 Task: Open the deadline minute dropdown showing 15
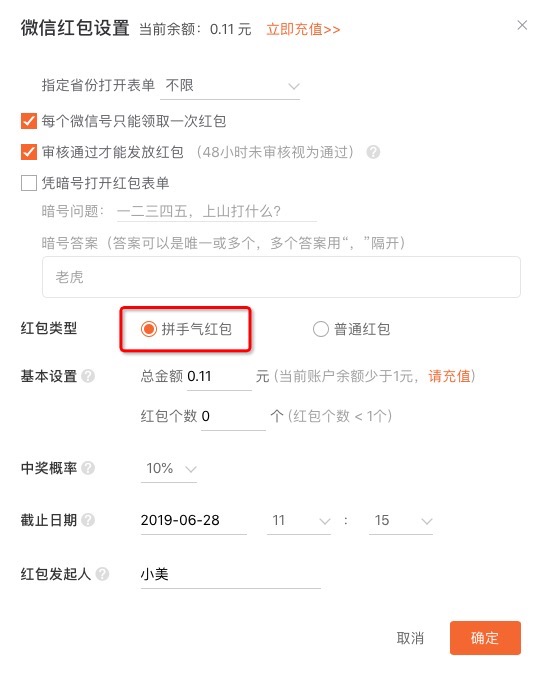pyautogui.click(x=401, y=520)
